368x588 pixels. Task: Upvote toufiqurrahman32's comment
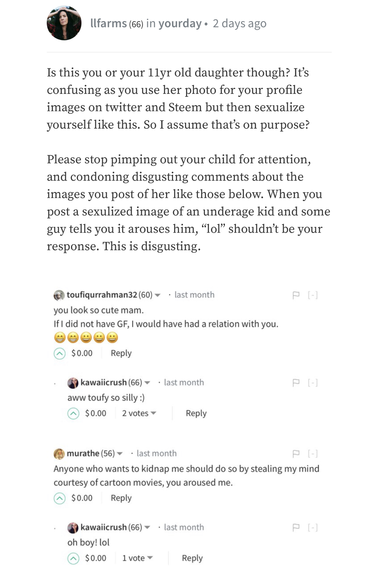(x=59, y=353)
